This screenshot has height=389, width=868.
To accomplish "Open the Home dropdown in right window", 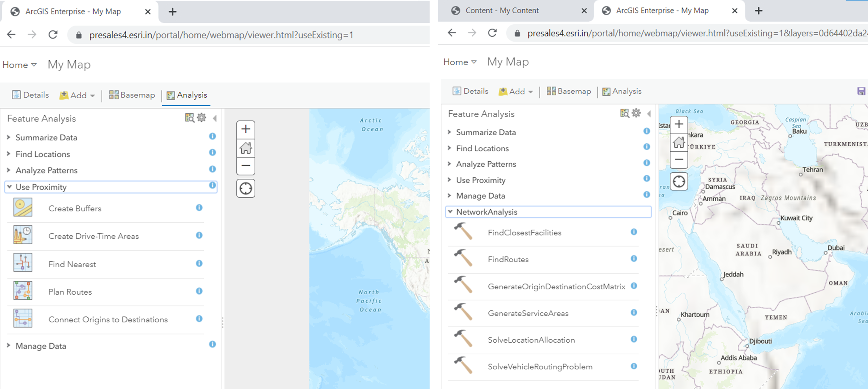I will tap(460, 62).
